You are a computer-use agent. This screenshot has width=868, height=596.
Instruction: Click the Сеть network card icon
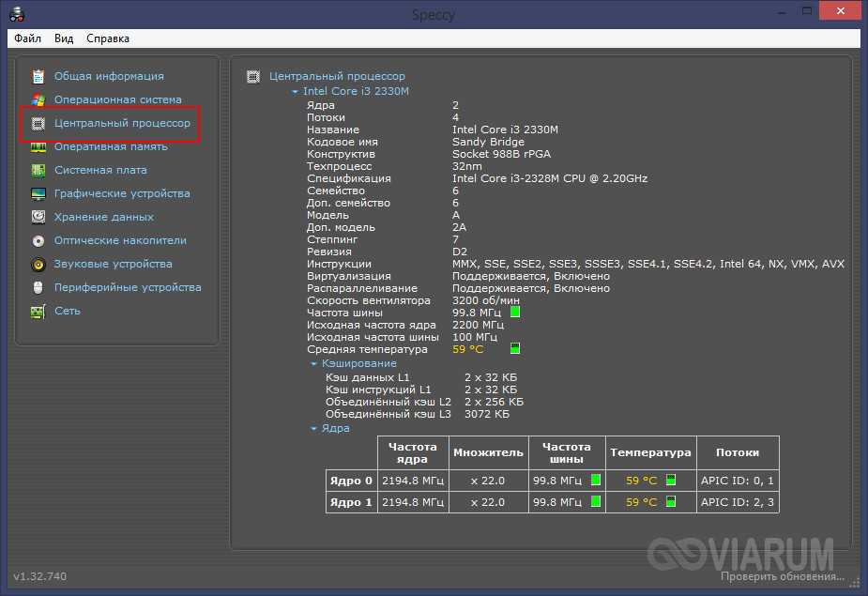[38, 311]
